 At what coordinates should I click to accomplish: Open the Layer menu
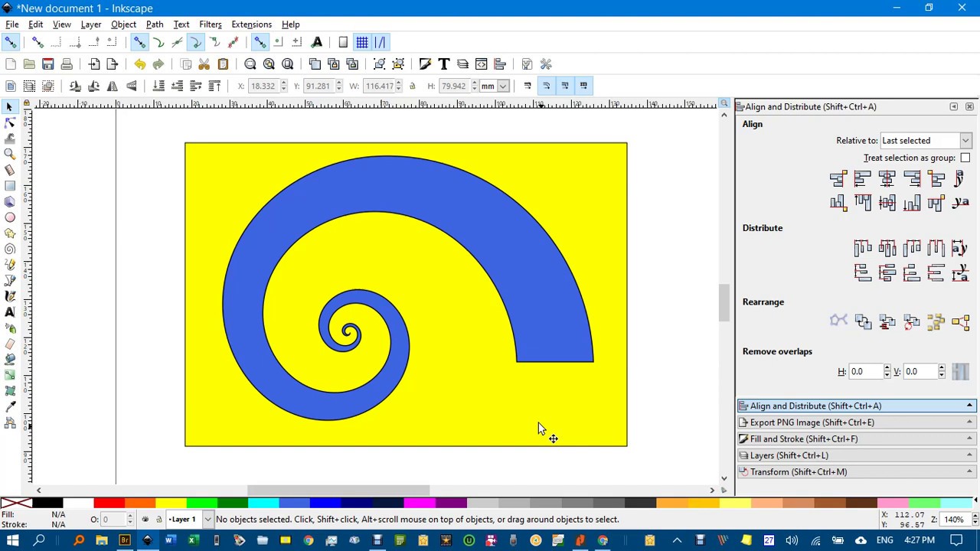(90, 24)
